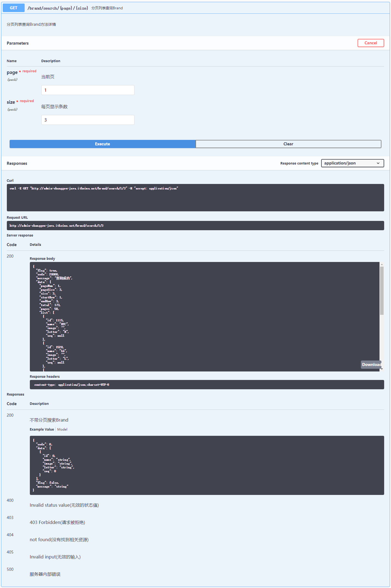Click the example value JSON block
This screenshot has height=588, width=391.
[x=207, y=465]
